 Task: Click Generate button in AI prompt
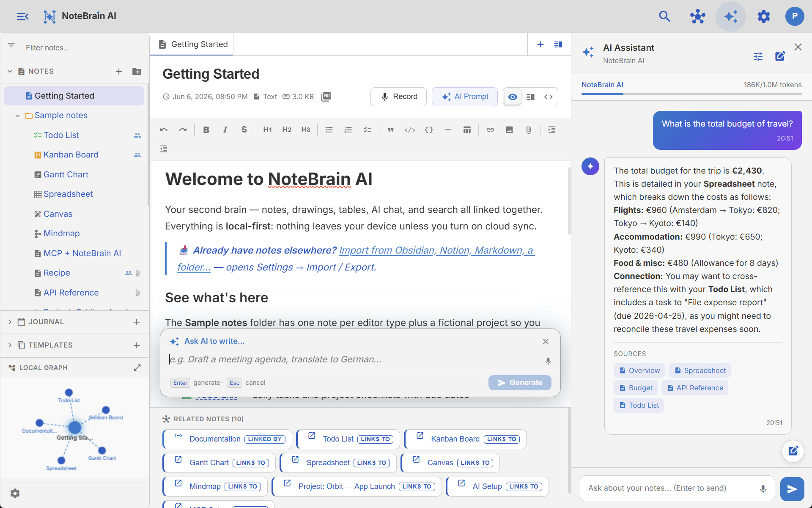[x=520, y=383]
